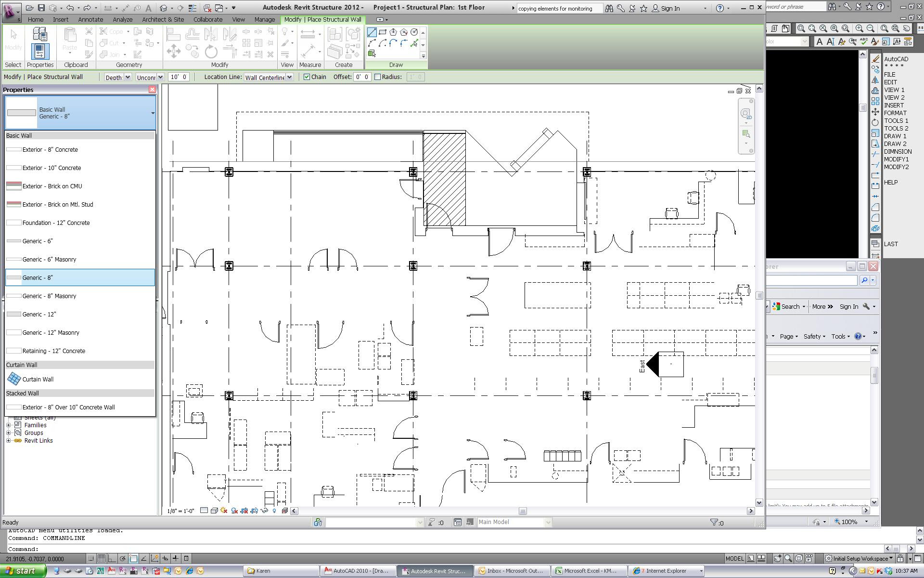Click the AutoCAD Mirror tool icon
The image size is (924, 578).
[875, 80]
